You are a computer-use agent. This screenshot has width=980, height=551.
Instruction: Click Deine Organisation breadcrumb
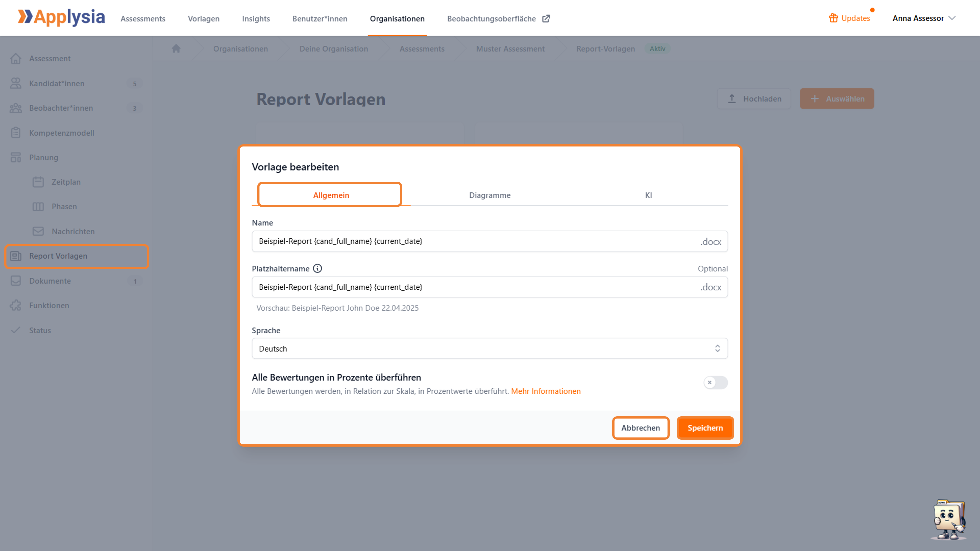tap(334, 49)
